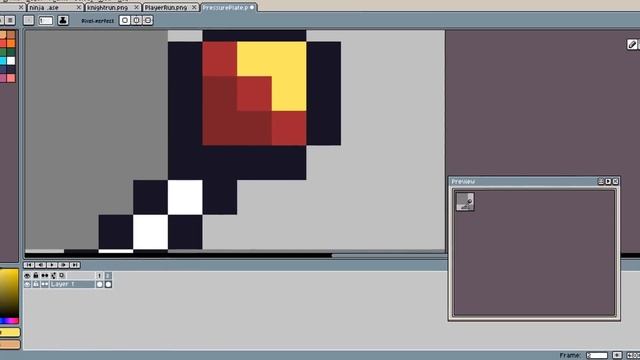Pick the orange palette swatch
640x360 pixels.
pos(11,43)
